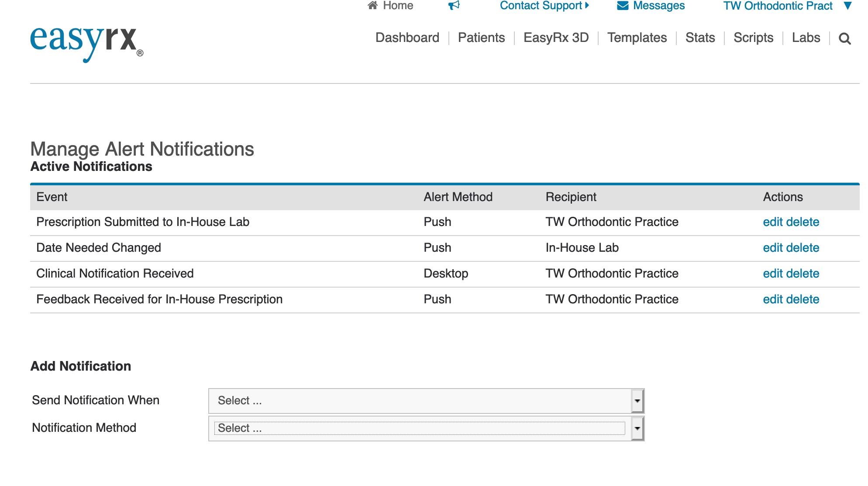Click the easyrx logo

(x=86, y=43)
